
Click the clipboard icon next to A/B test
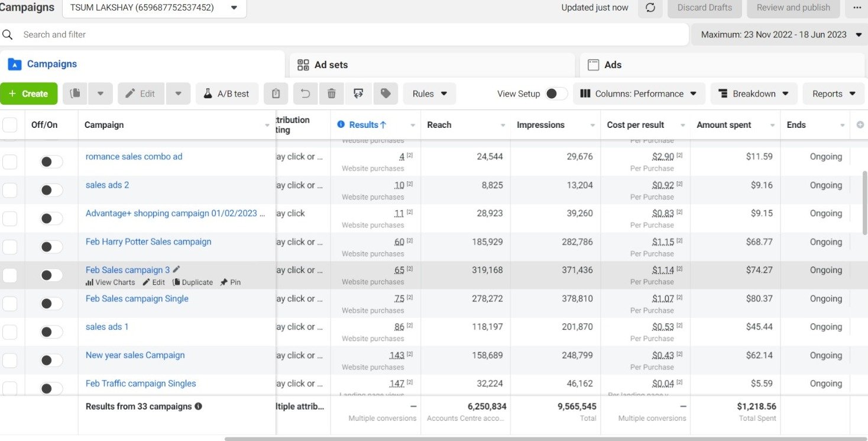click(276, 94)
